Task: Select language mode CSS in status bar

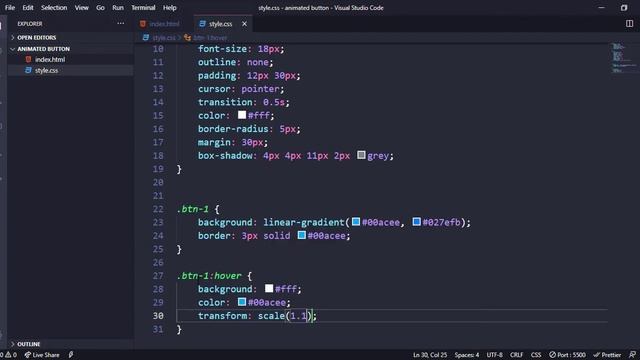Action: coord(536,355)
